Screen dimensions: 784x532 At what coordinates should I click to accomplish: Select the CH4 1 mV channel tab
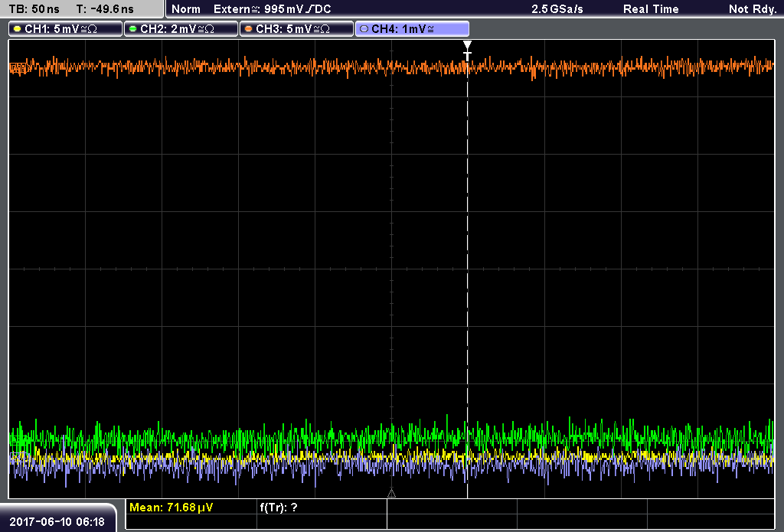[412, 29]
